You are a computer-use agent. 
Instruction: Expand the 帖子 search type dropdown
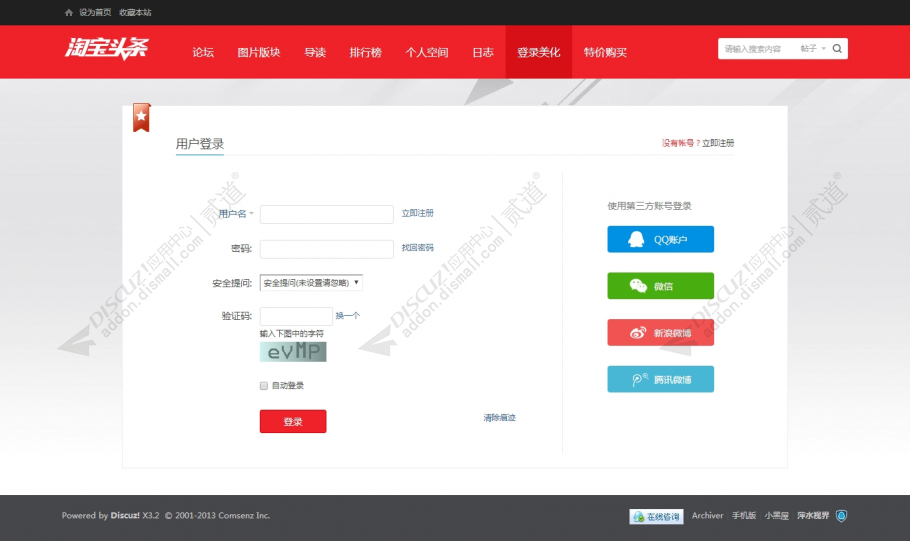click(x=812, y=49)
